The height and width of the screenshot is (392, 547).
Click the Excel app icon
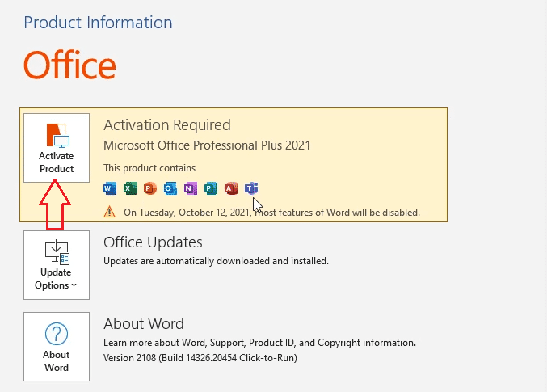pos(130,188)
